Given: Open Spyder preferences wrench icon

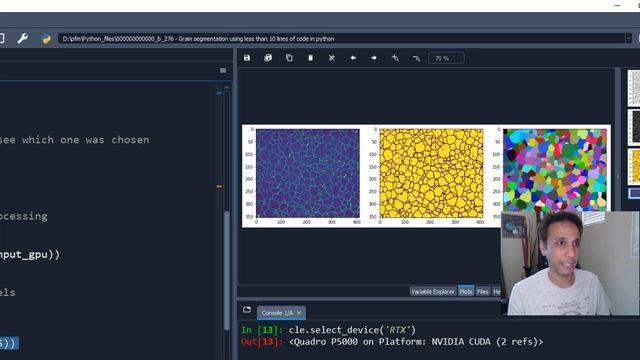Looking at the screenshot, I should coord(22,38).
